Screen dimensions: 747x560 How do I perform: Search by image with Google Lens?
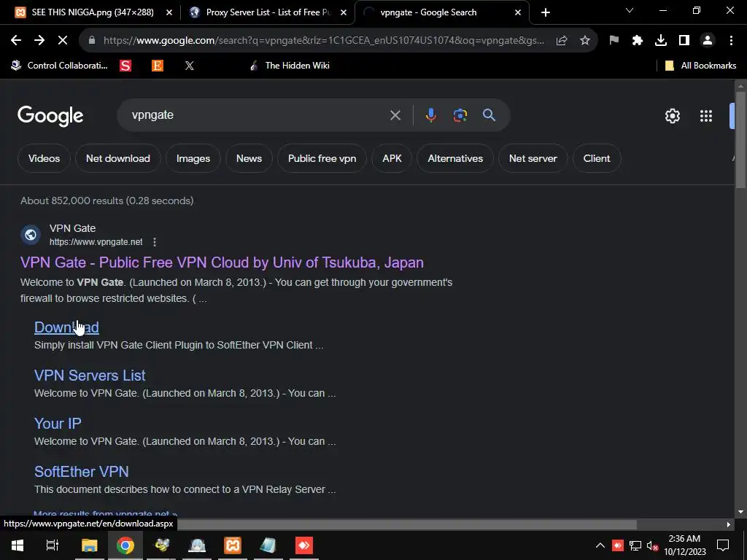pyautogui.click(x=460, y=115)
